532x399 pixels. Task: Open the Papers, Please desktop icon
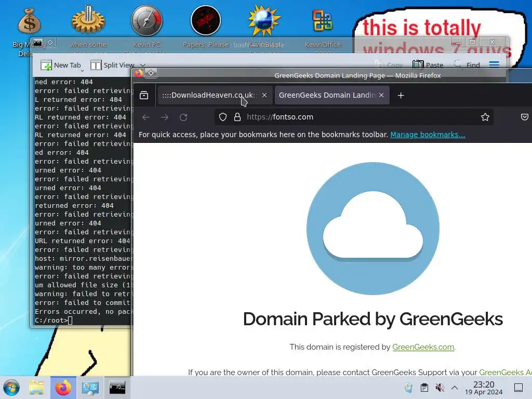pos(206,20)
